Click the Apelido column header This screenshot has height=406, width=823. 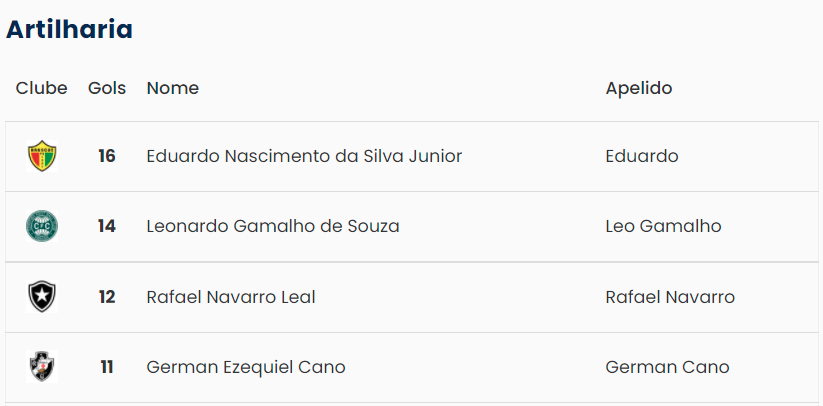click(x=638, y=88)
